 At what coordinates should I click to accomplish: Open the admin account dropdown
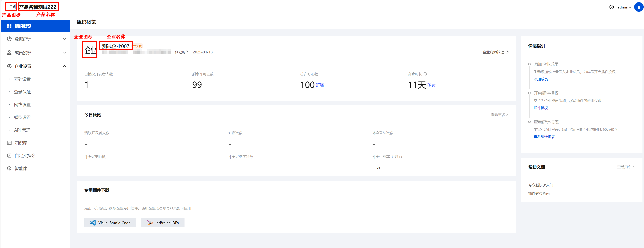(x=624, y=7)
